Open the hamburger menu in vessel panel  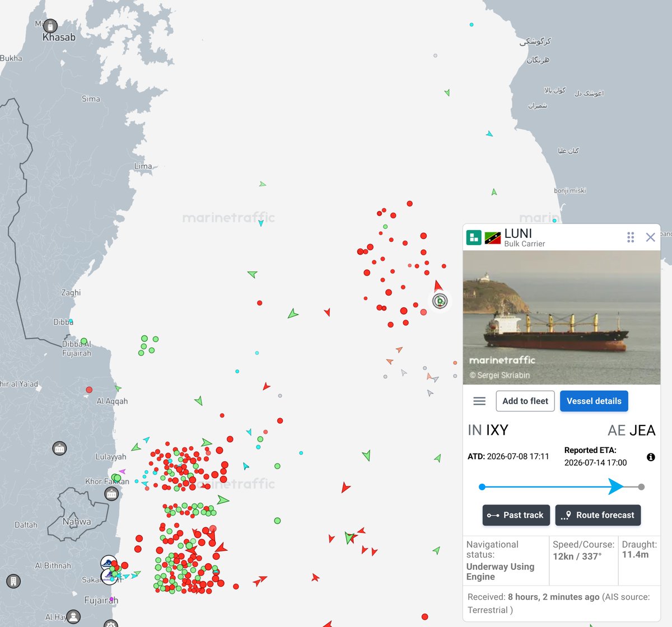[x=479, y=401]
